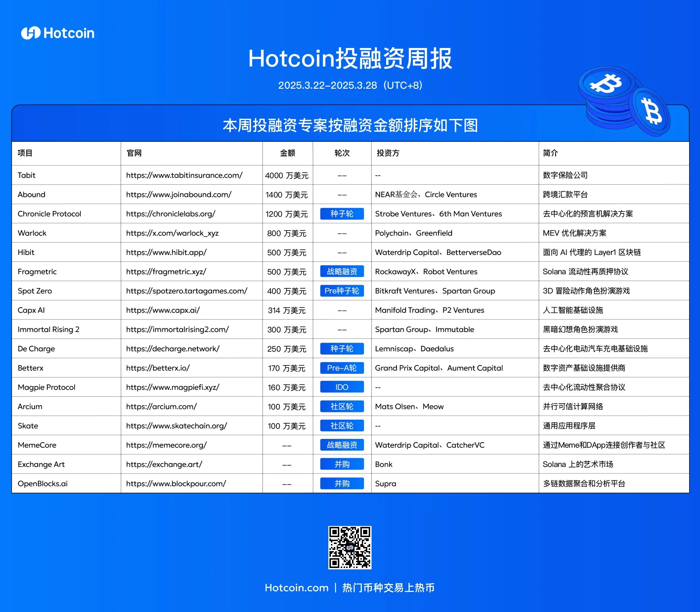
Task: Open the decharge.network link
Action: tap(173, 349)
